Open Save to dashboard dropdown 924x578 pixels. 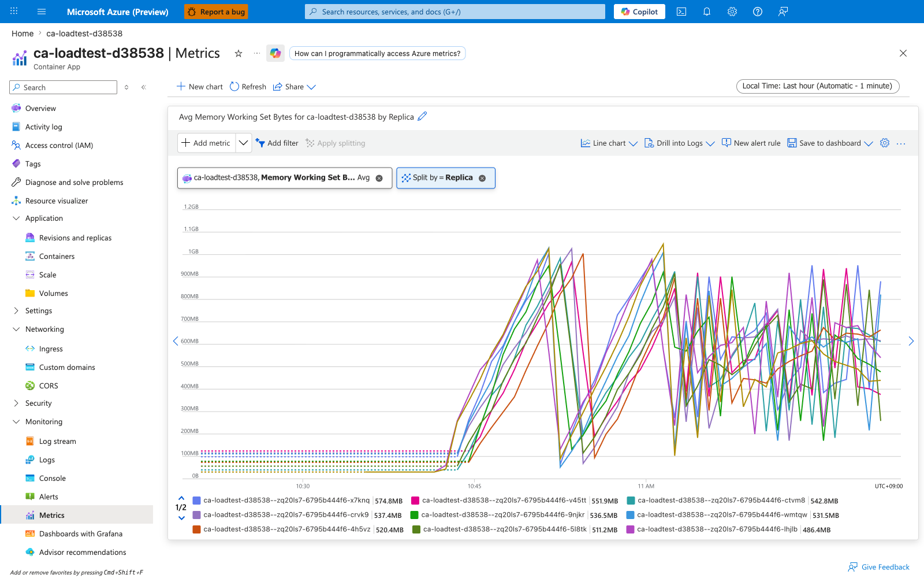pyautogui.click(x=830, y=143)
